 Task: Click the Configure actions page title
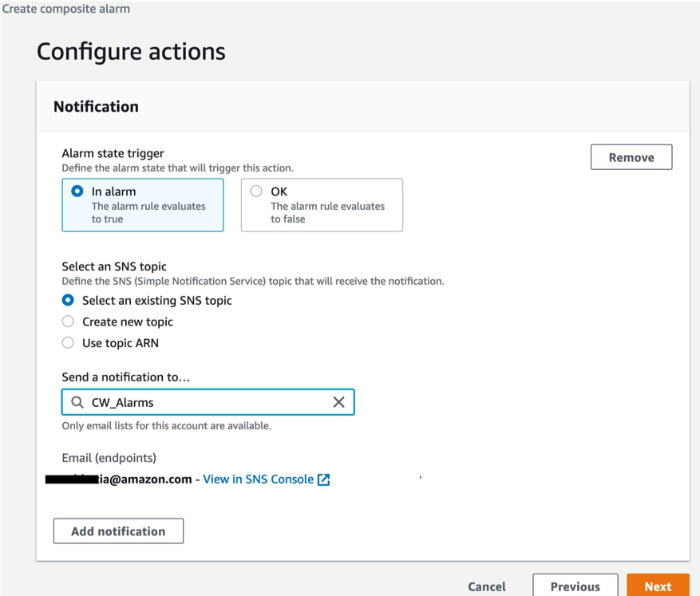click(x=131, y=51)
